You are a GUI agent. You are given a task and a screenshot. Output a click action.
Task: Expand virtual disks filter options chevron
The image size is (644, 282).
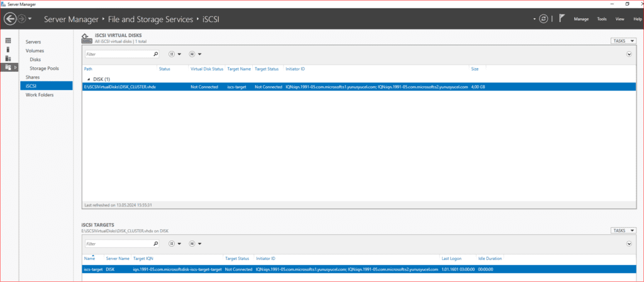click(x=629, y=54)
